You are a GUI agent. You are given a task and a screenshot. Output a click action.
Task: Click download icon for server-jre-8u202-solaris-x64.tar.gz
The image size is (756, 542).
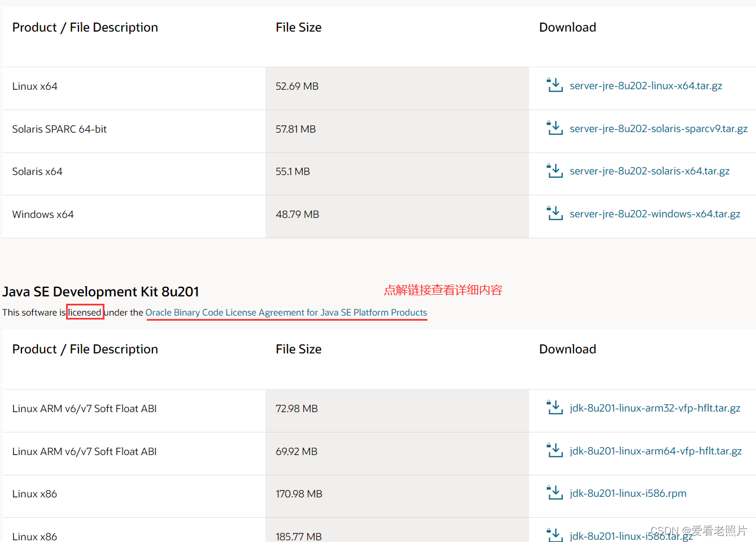click(x=555, y=171)
